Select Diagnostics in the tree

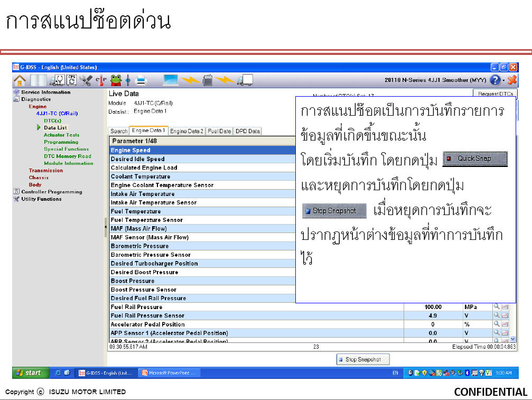[x=36, y=99]
